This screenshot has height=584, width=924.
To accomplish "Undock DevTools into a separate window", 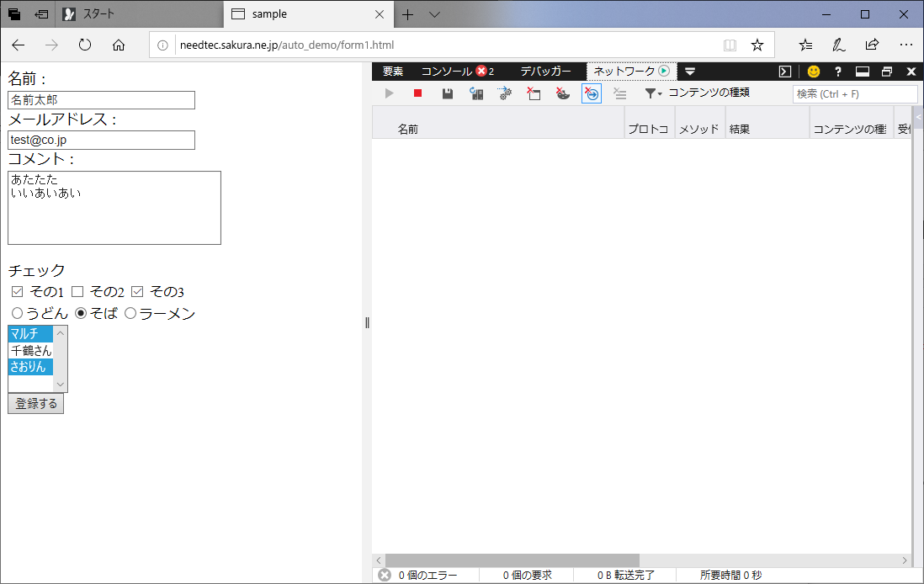I will tap(887, 72).
